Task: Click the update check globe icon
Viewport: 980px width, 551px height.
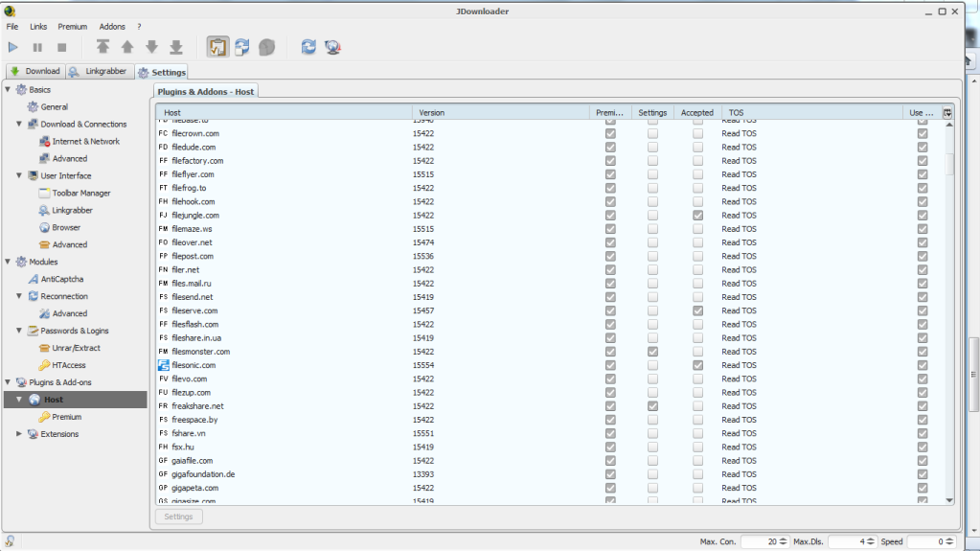Action: point(332,47)
